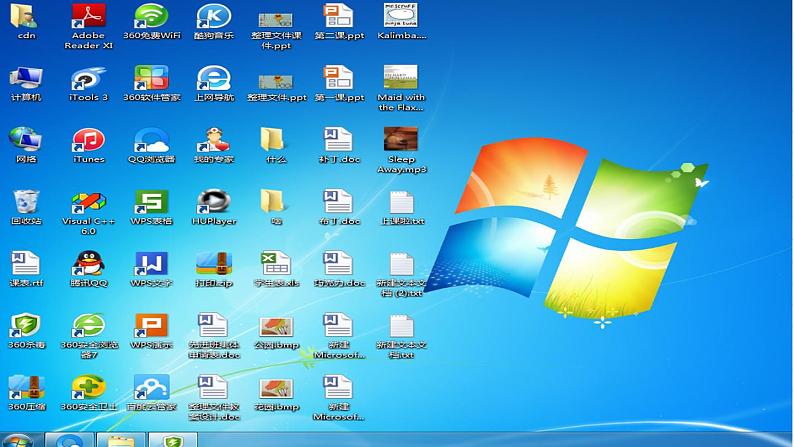Select 整理文件教案设计.doc document

(x=214, y=397)
